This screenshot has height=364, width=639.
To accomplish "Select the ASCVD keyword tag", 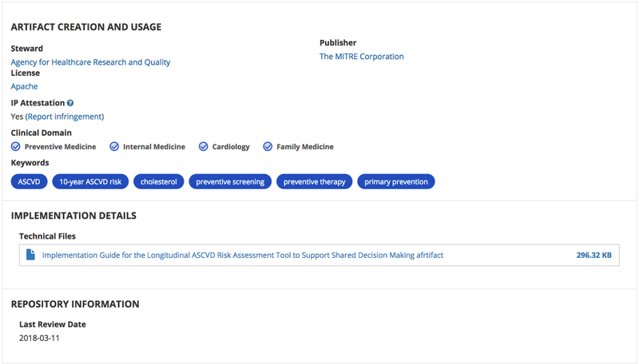I will click(x=29, y=181).
